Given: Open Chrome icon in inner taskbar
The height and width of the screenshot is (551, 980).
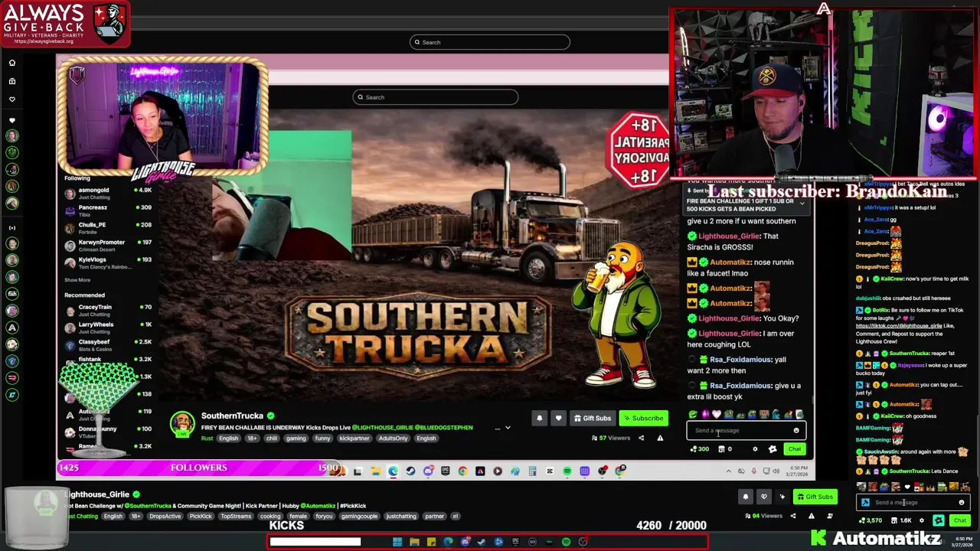Looking at the screenshot, I should [463, 471].
